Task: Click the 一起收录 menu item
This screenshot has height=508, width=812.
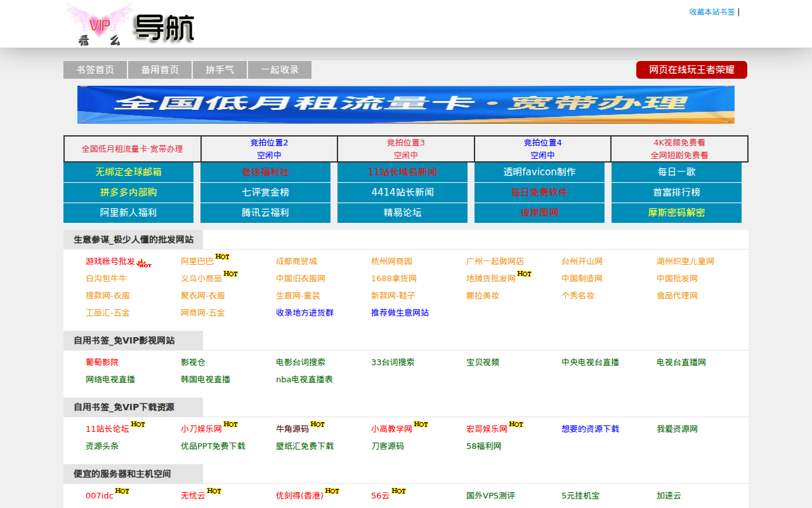Action: (280, 70)
